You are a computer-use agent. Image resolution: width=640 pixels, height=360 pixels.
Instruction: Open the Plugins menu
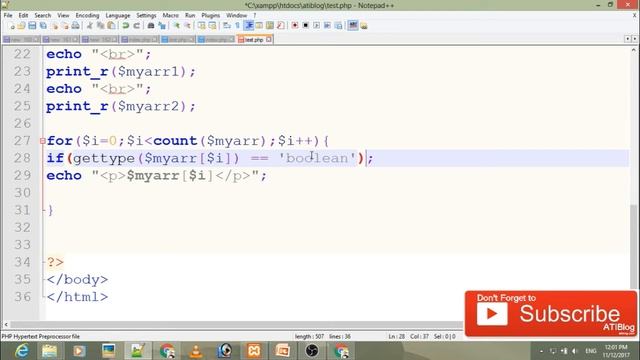pos(211,15)
